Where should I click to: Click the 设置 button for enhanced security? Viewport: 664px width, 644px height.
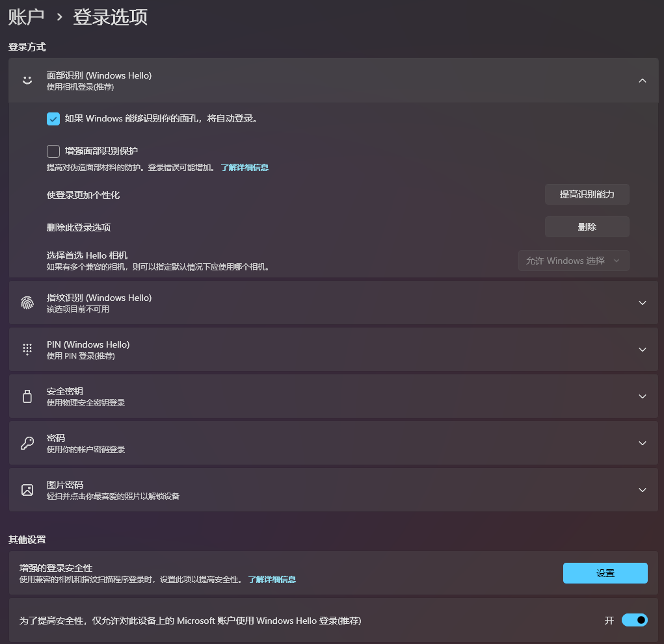point(605,573)
